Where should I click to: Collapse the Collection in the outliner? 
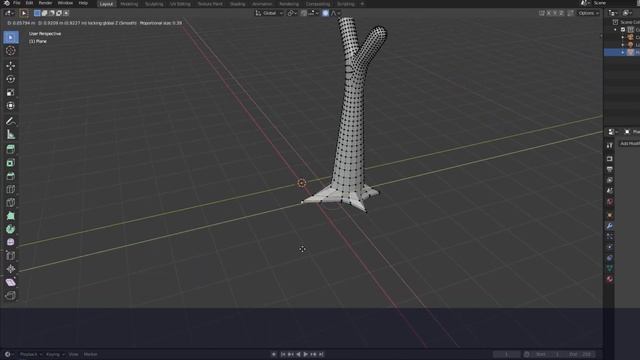tap(616, 30)
